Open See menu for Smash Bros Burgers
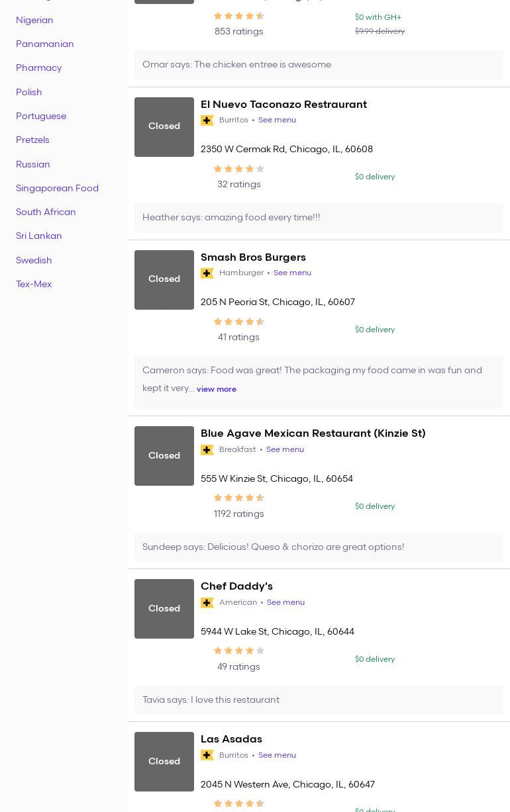510x812 pixels. tap(292, 273)
